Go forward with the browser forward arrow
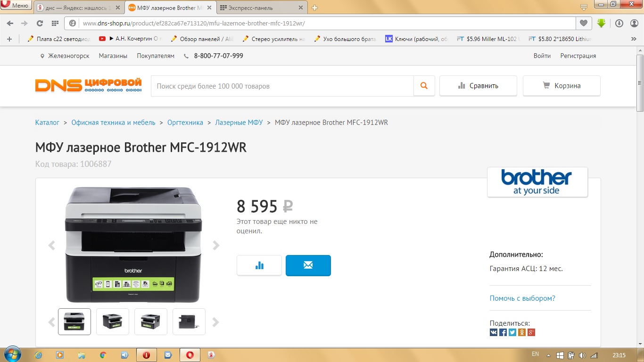The height and width of the screenshot is (362, 644). tap(25, 23)
